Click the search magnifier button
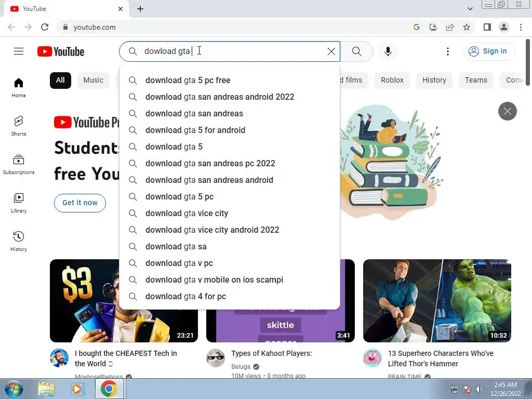The width and height of the screenshot is (532, 399). click(356, 51)
